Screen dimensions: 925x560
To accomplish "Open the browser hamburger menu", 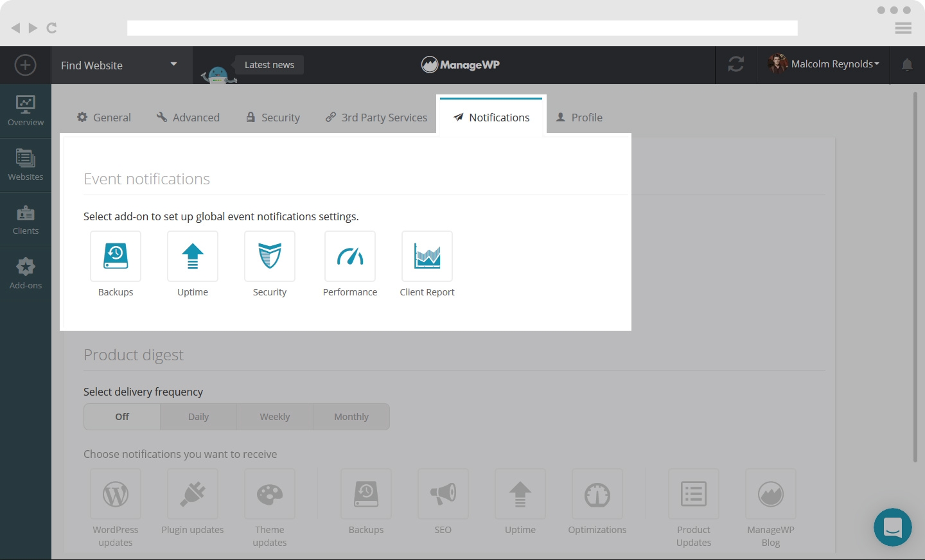I will (x=903, y=28).
